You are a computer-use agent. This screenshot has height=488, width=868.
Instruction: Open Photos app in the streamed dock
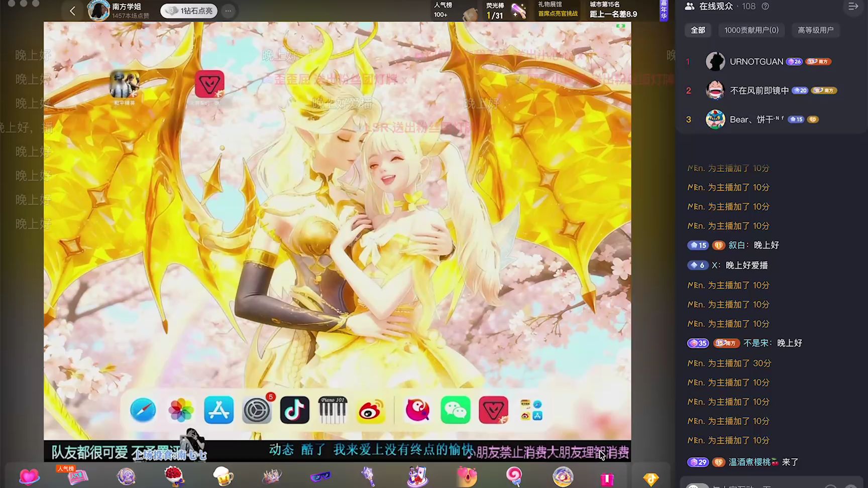(181, 410)
